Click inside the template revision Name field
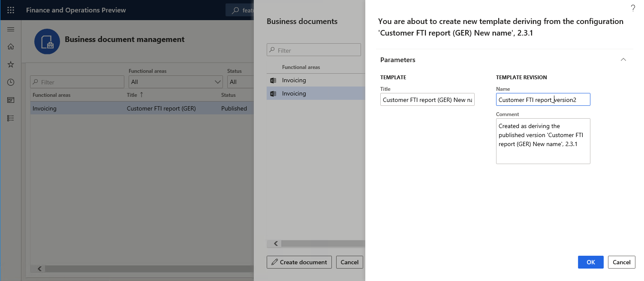644x281 pixels. [x=543, y=99]
